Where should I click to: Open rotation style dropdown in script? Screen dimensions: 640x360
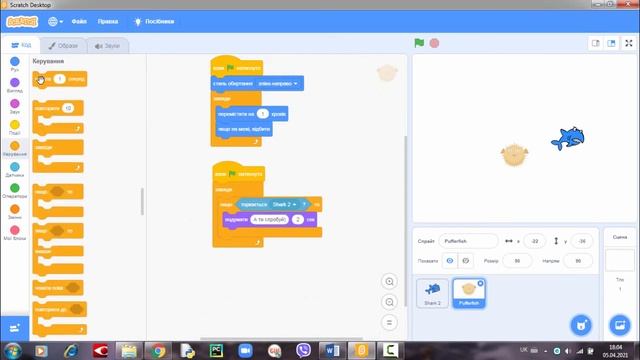click(x=278, y=84)
